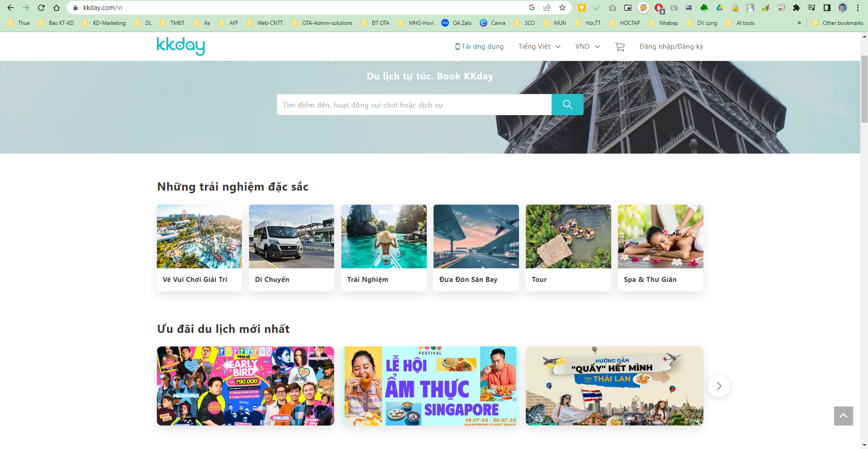The height and width of the screenshot is (449, 868).
Task: Advance the promo carousel with next arrow
Action: point(719,386)
